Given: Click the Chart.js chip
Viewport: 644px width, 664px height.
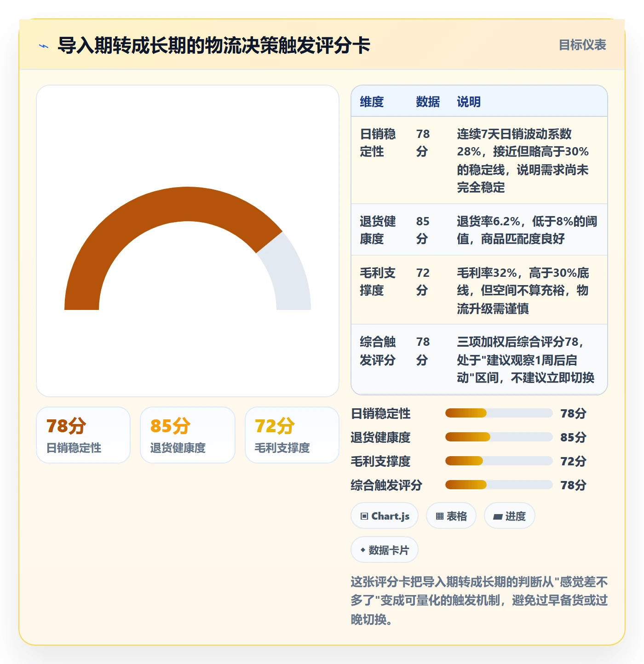Looking at the screenshot, I should coord(385,516).
